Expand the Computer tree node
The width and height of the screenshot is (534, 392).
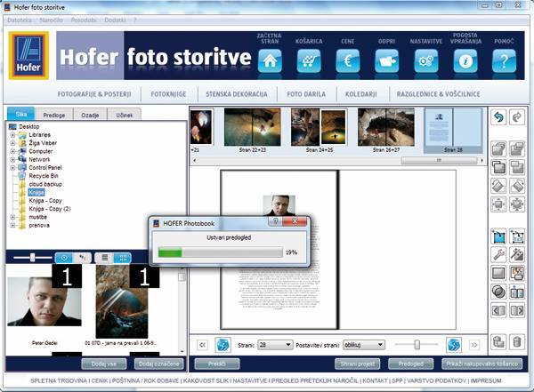click(12, 151)
